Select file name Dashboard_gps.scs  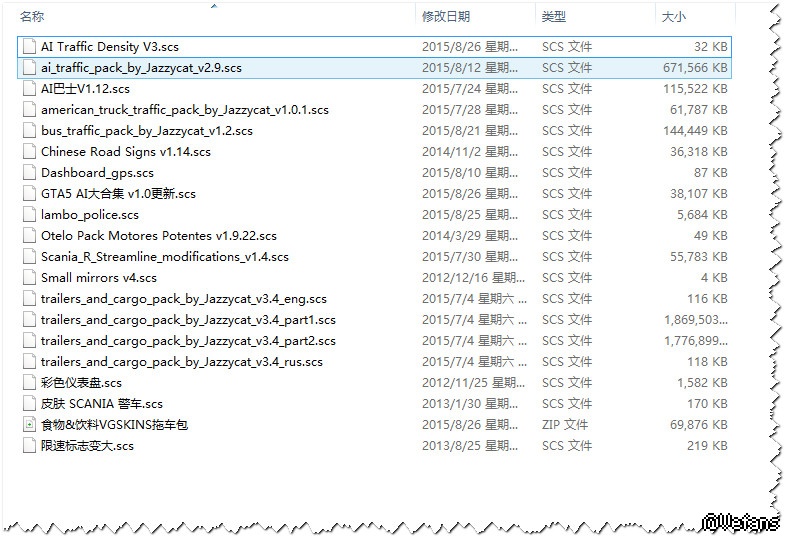click(97, 173)
